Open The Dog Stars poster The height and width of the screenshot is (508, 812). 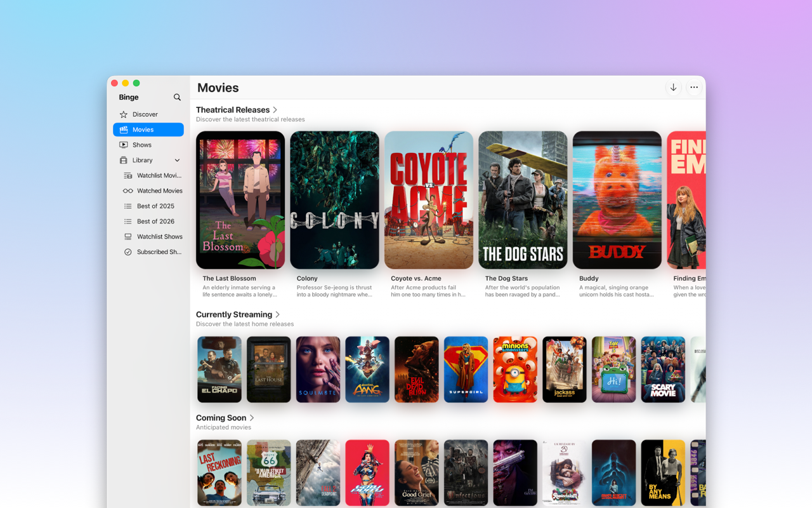pyautogui.click(x=523, y=200)
